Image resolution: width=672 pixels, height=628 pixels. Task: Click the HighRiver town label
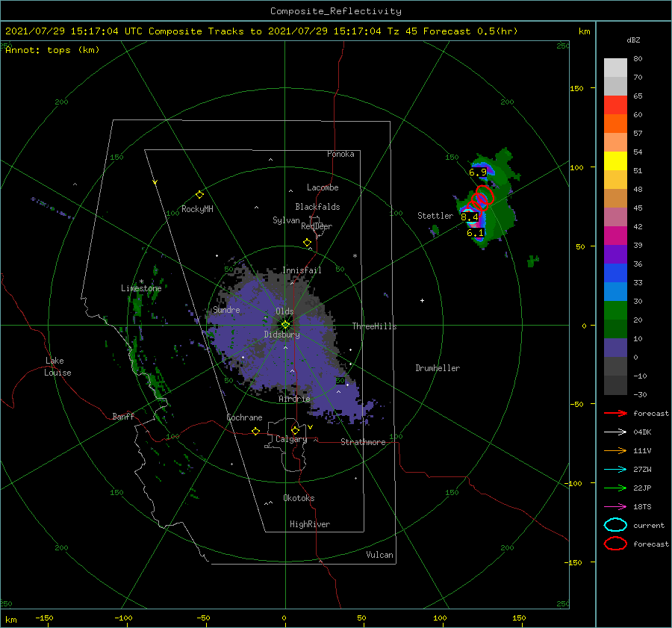tap(310, 524)
